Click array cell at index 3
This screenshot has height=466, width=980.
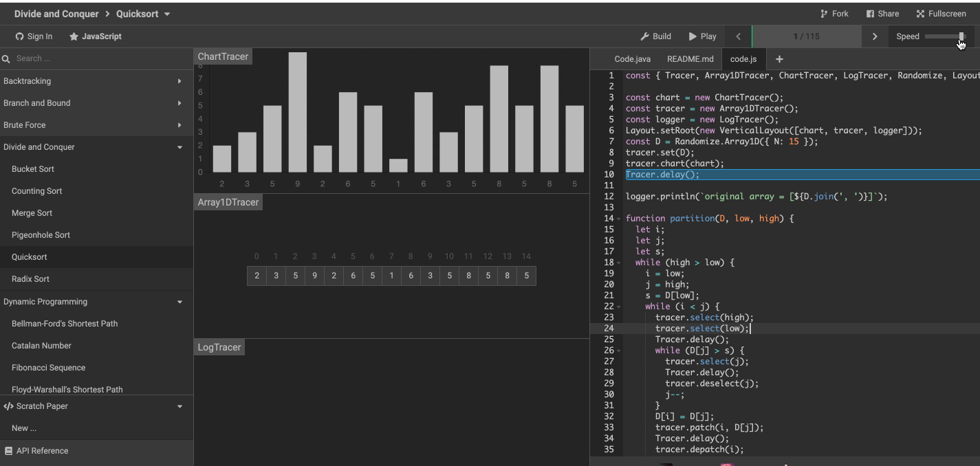coord(314,276)
